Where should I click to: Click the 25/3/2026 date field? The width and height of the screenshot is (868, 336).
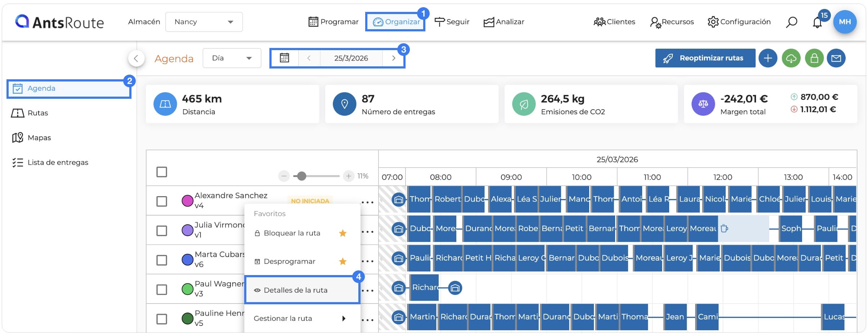(x=351, y=58)
